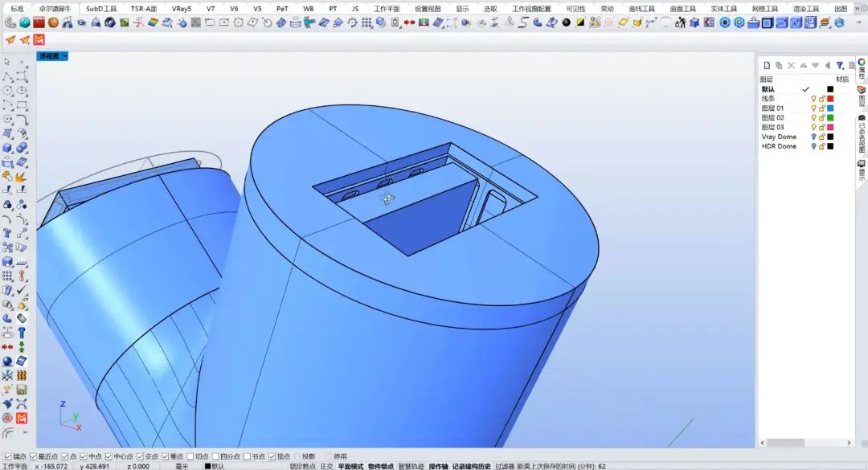Click the green color swatch of 图层 02
Viewport: 868px width, 470px height.
[x=830, y=118]
